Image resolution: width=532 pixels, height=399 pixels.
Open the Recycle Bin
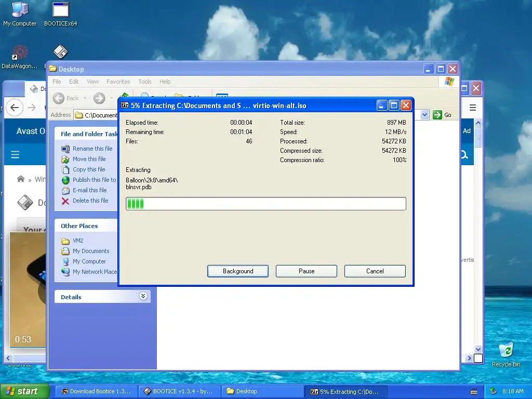click(506, 354)
